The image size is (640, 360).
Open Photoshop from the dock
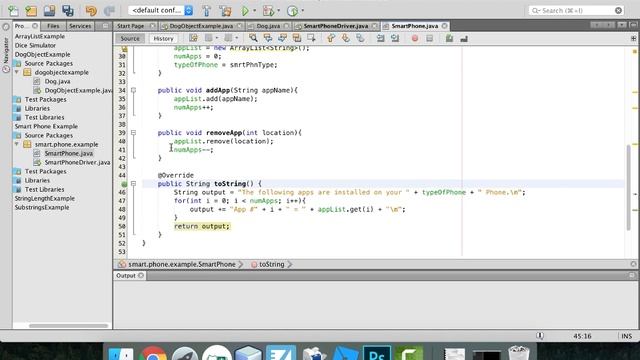pos(376,353)
